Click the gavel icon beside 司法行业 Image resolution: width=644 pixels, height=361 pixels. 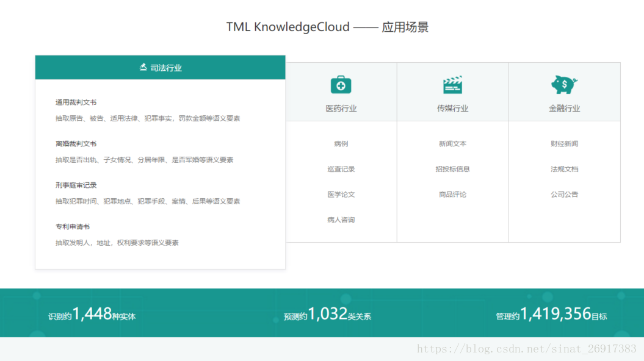143,67
